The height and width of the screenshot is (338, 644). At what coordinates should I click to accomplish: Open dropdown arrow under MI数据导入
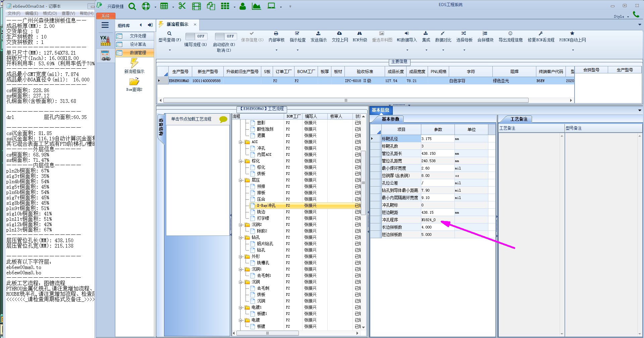[407, 50]
